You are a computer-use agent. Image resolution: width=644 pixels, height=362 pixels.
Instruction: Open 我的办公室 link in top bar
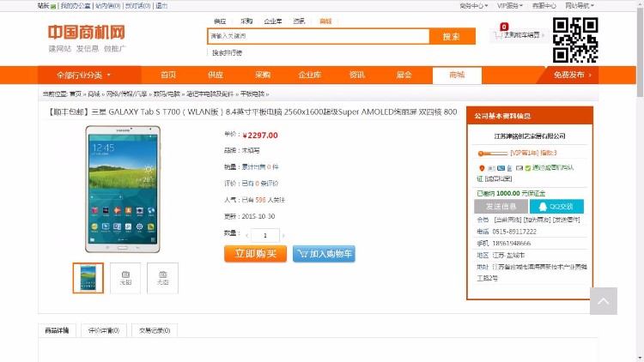[76, 6]
